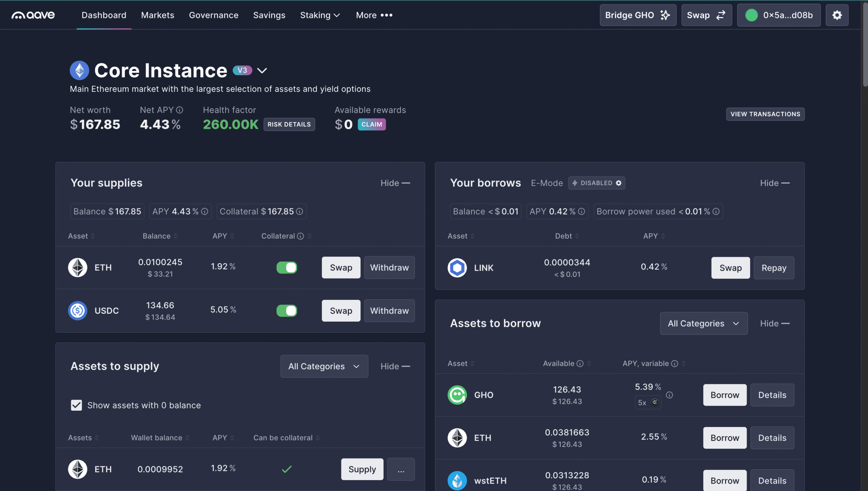Click Available column info icon
Viewport: 868px width, 491px height.
tap(580, 364)
